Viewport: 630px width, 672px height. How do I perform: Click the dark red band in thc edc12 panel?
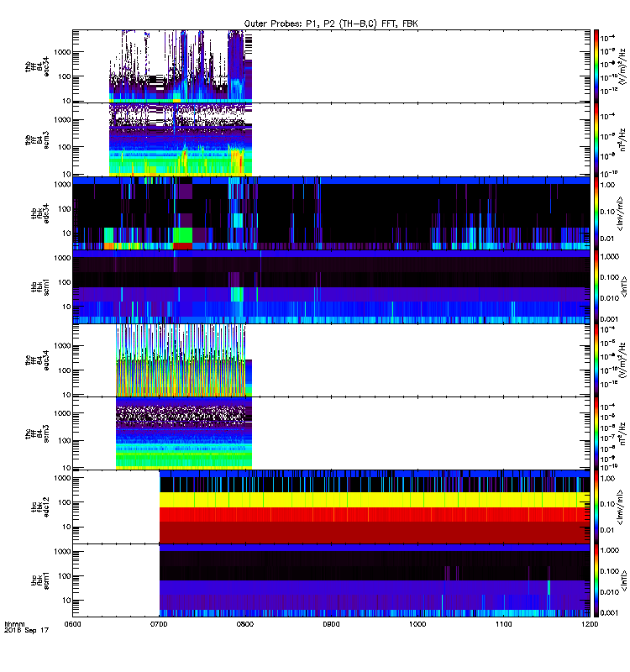pos(375,533)
